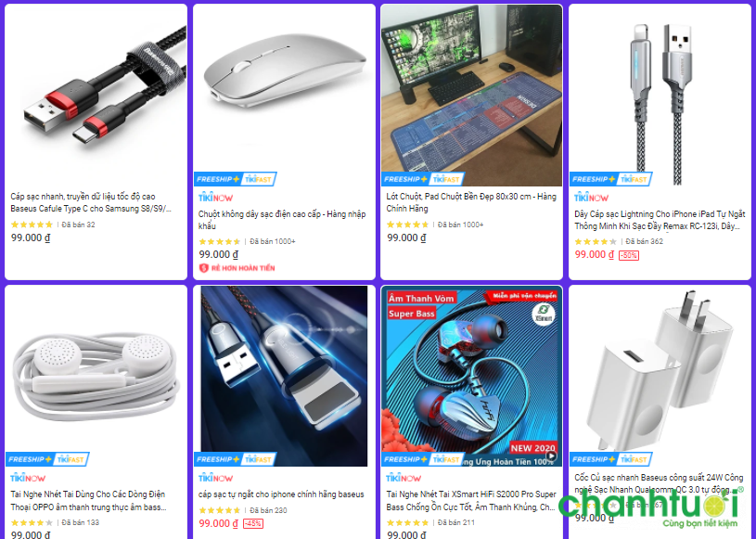Click the 'Rẻ hơn hoàn tiền' shield icon
This screenshot has height=539, width=756.
coord(203,268)
